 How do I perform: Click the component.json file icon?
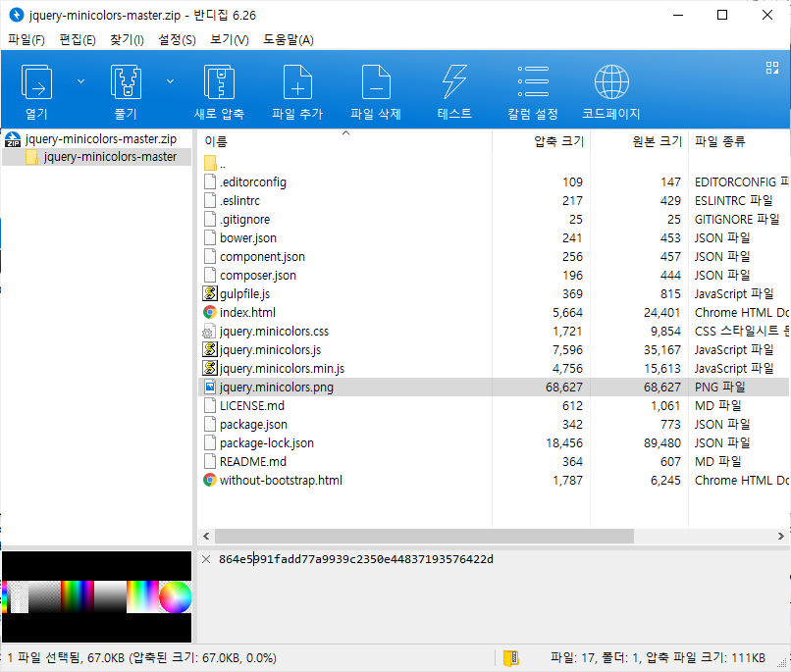(x=210, y=256)
